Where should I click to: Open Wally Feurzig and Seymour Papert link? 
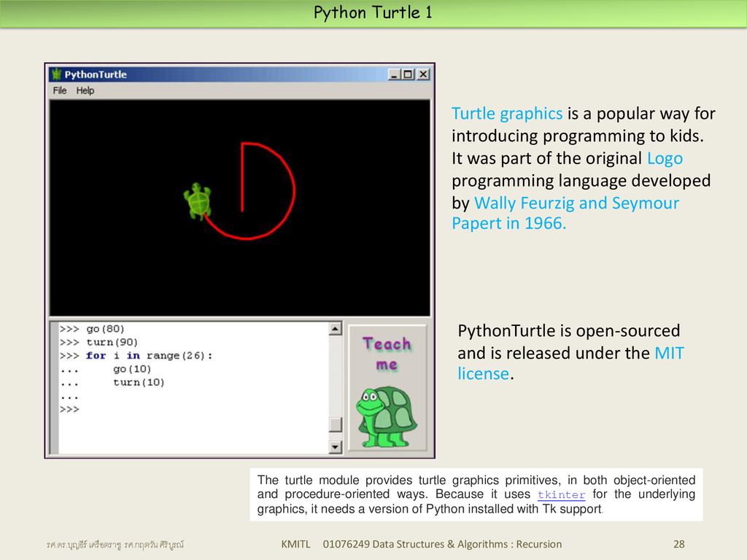pyautogui.click(x=565, y=213)
